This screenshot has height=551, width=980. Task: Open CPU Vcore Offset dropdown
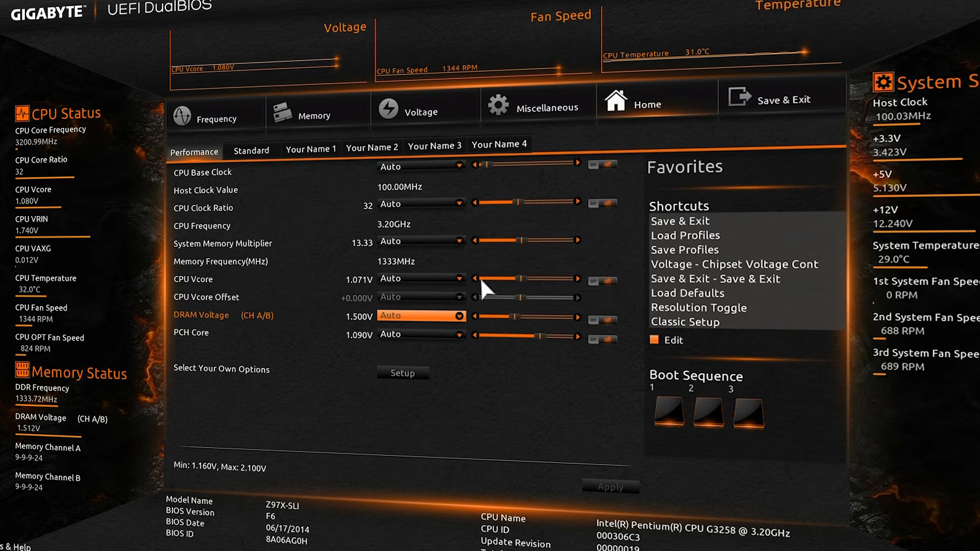(x=421, y=297)
